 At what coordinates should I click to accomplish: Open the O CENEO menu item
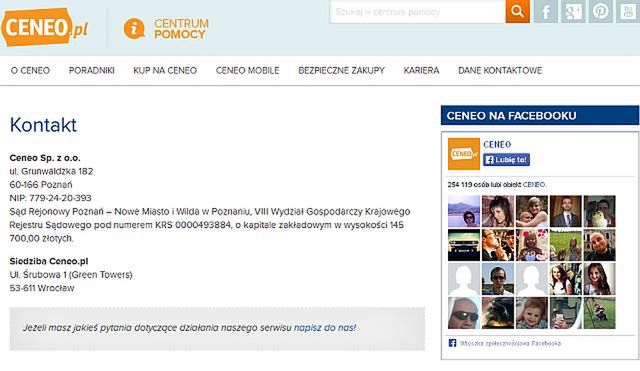point(30,71)
